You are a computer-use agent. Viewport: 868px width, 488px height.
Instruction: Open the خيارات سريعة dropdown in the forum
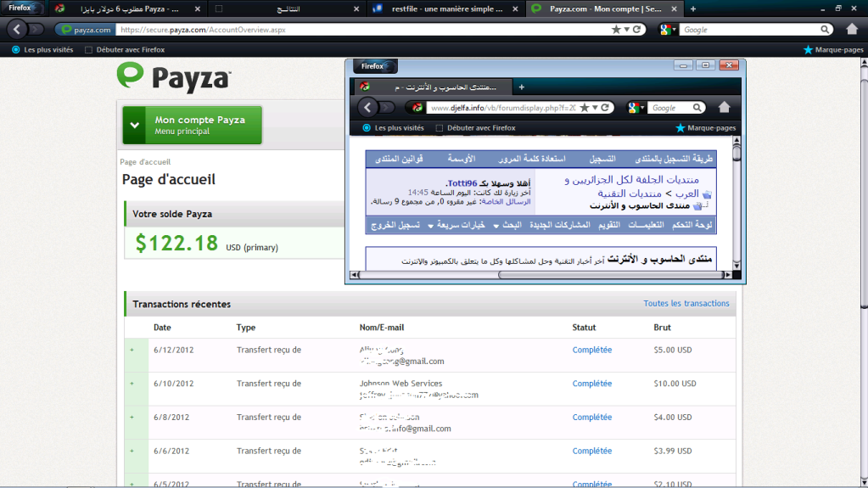click(x=456, y=225)
